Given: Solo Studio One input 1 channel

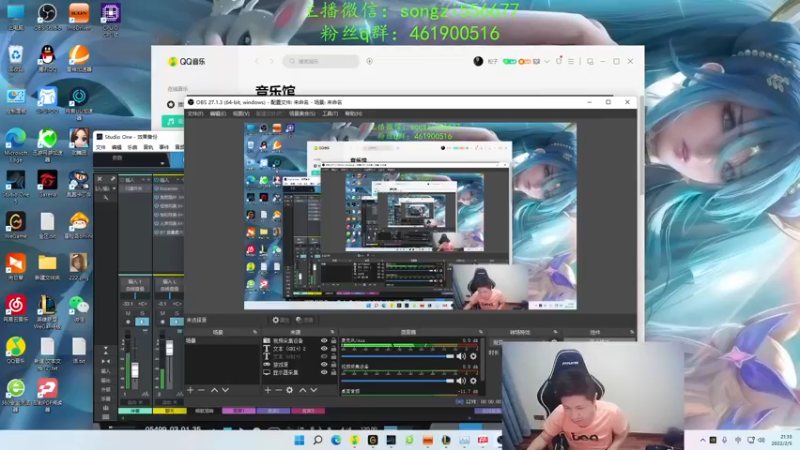Looking at the screenshot, I should pos(142,313).
